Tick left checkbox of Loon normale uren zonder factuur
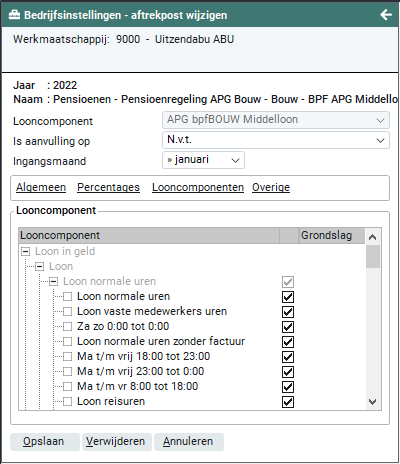 click(x=68, y=342)
